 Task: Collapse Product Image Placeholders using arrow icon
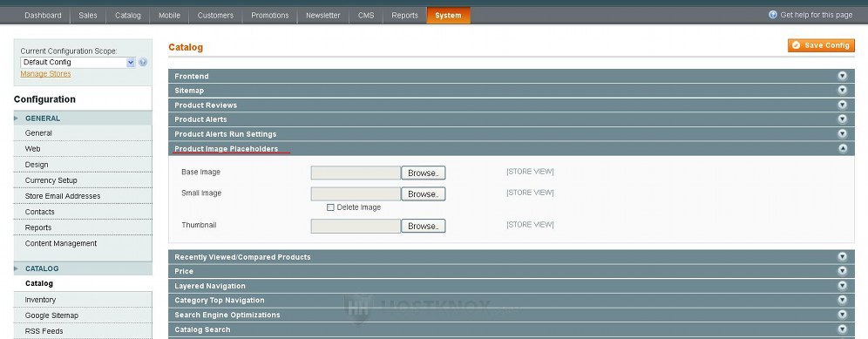[x=843, y=148]
